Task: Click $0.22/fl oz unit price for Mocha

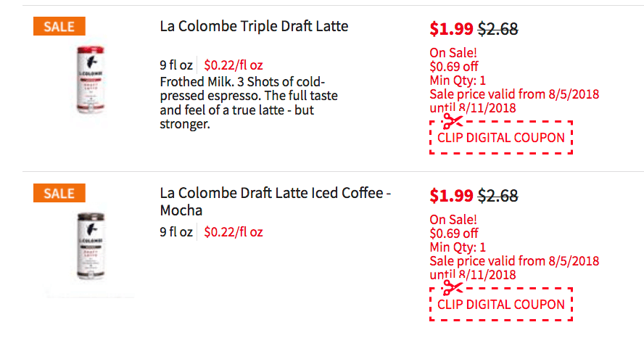Action: pos(234,231)
